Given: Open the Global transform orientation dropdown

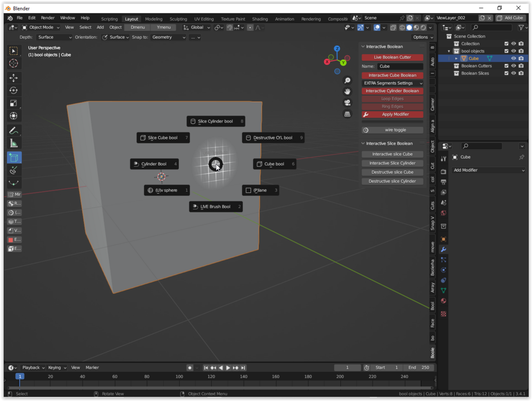Looking at the screenshot, I should coord(197,28).
